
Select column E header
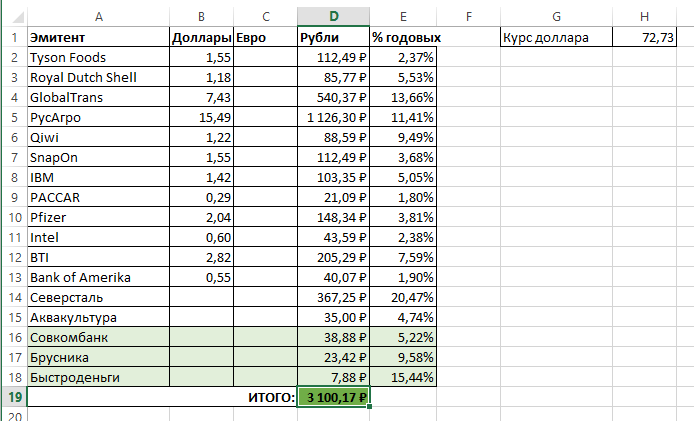pyautogui.click(x=403, y=17)
